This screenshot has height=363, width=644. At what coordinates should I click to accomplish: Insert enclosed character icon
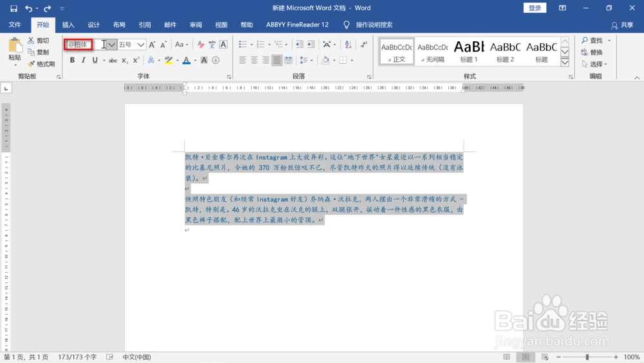click(x=216, y=61)
